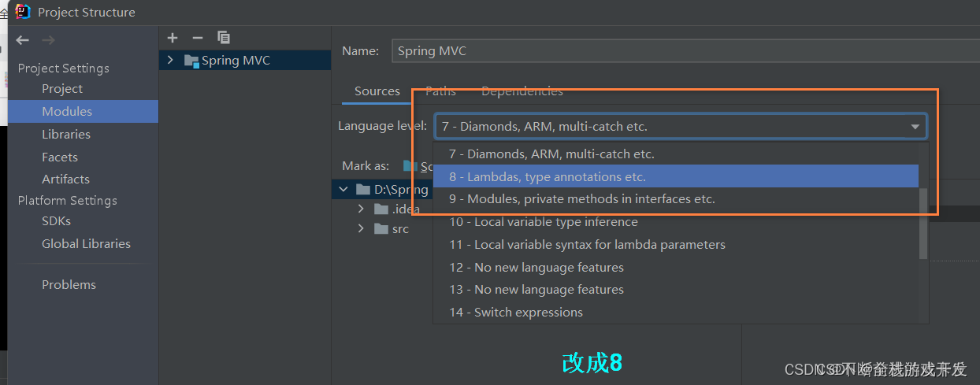
Task: Open Global Libraries platform settings
Action: (x=86, y=244)
